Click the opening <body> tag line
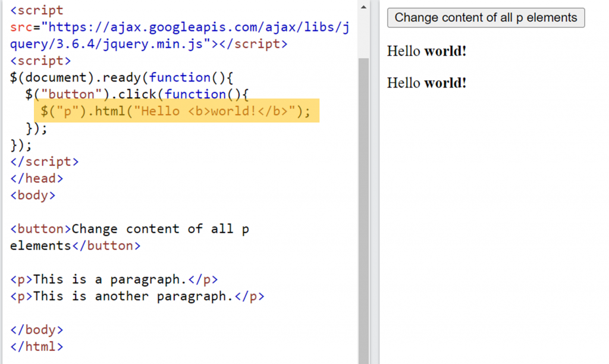609x364 pixels. [x=33, y=195]
